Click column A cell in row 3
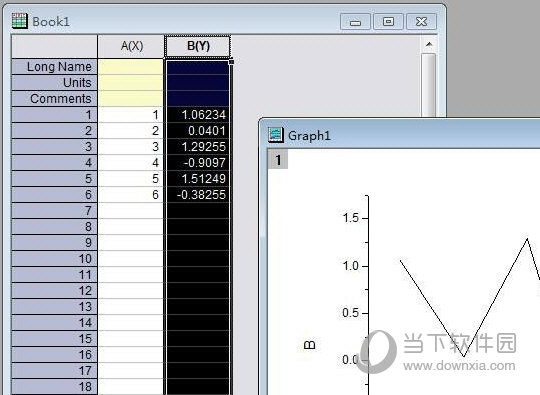540x395 pixels. click(x=131, y=147)
